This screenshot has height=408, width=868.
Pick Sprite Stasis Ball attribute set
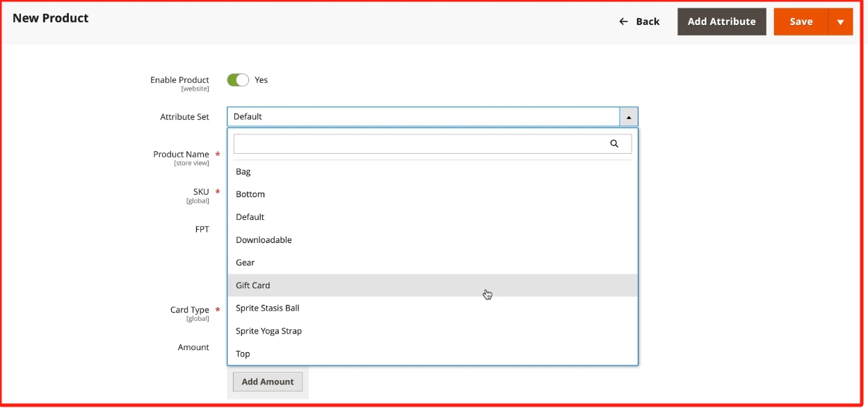click(x=268, y=308)
